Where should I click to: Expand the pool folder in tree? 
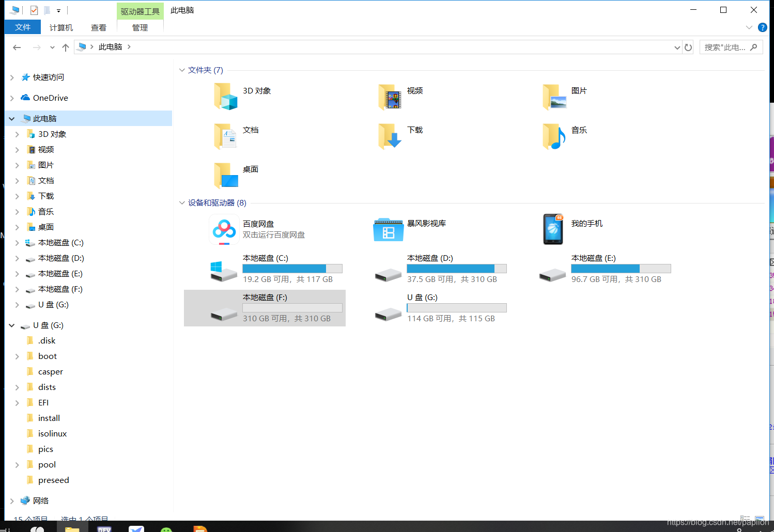17,465
